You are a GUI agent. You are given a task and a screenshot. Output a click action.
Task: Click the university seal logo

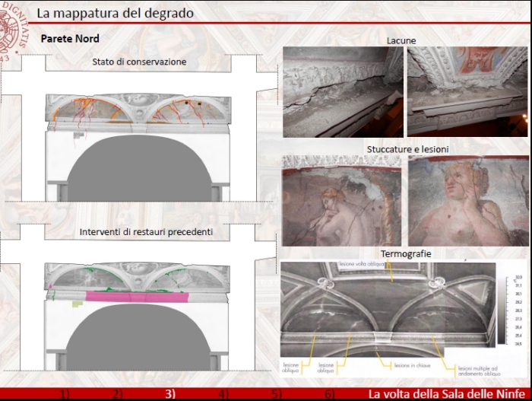pyautogui.click(x=11, y=30)
